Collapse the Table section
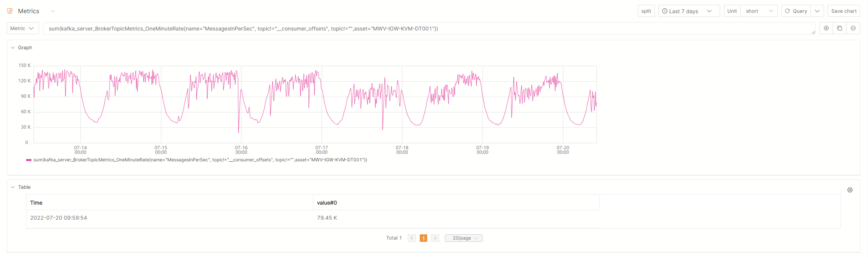Screen dimensions: 868x258 (x=13, y=187)
